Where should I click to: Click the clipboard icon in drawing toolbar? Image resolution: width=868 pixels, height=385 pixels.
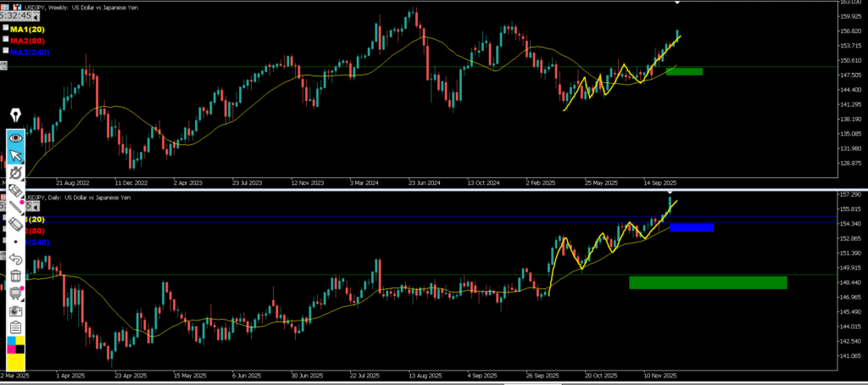pos(15,327)
